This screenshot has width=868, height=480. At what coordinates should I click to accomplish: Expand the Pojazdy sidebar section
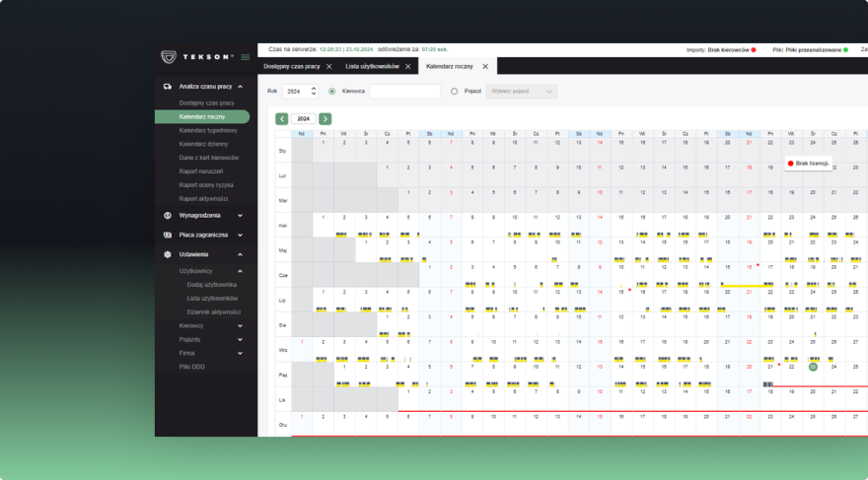[x=240, y=339]
